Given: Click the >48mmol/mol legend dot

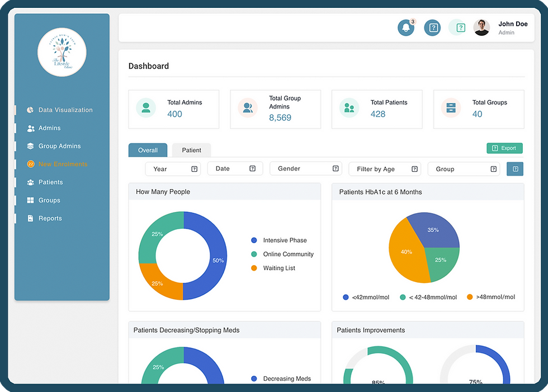Looking at the screenshot, I should point(470,297).
